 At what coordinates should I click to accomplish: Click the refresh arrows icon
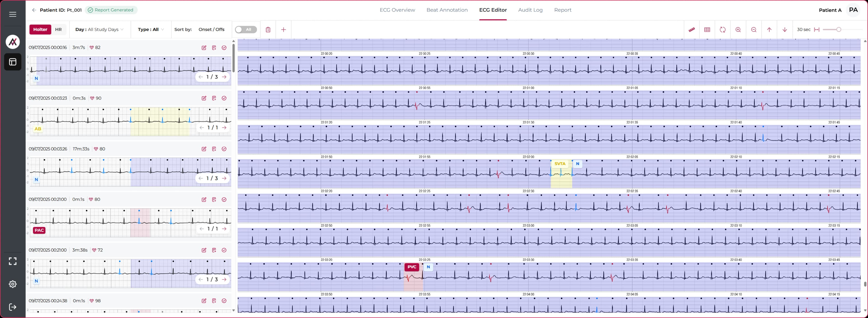(x=722, y=30)
